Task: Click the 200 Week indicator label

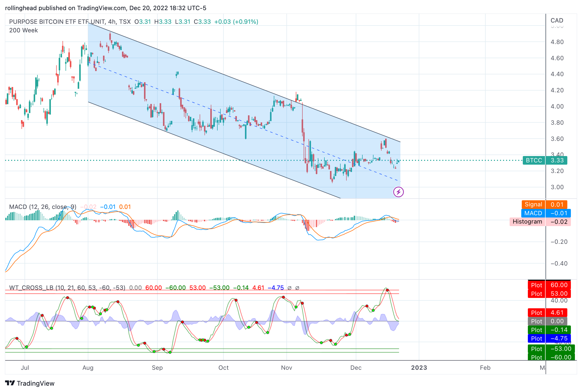Action: (x=24, y=30)
